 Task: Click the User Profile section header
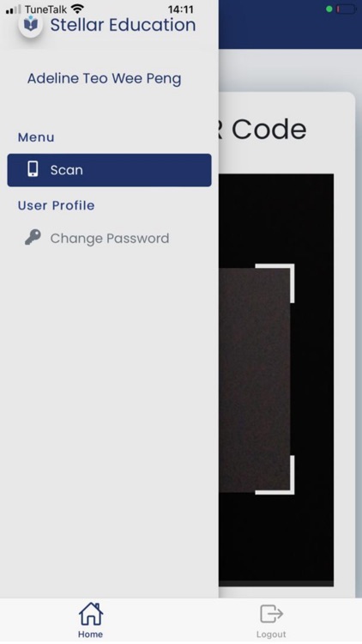(57, 205)
